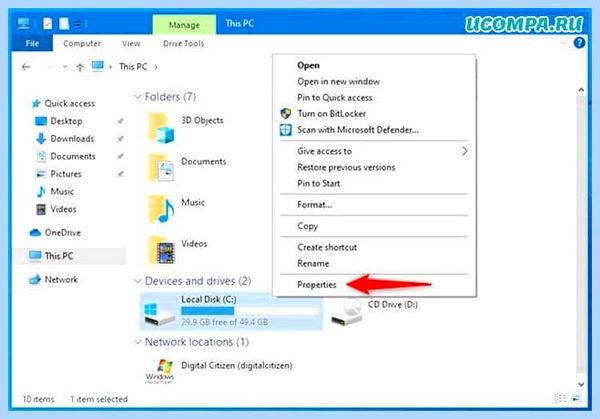The width and height of the screenshot is (600, 419).
Task: Open the Computer ribbon tab
Action: (x=82, y=44)
